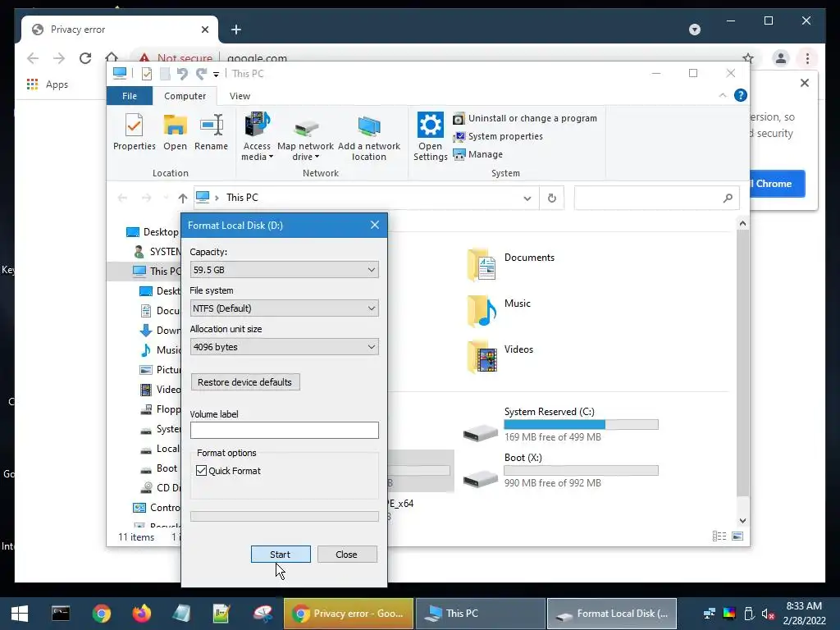Open a new Chrome tab

(x=236, y=30)
